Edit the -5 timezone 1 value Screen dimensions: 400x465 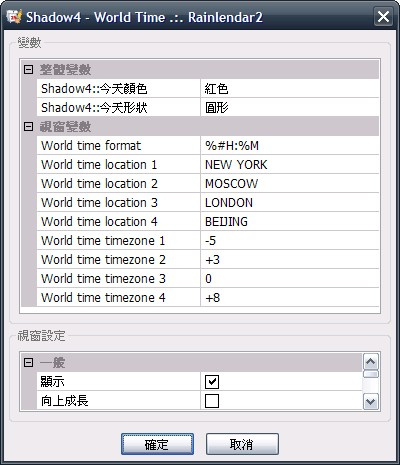(290, 241)
